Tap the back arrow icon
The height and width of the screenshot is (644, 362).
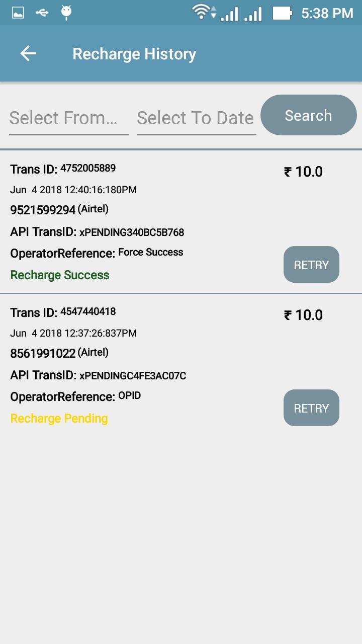(x=28, y=53)
